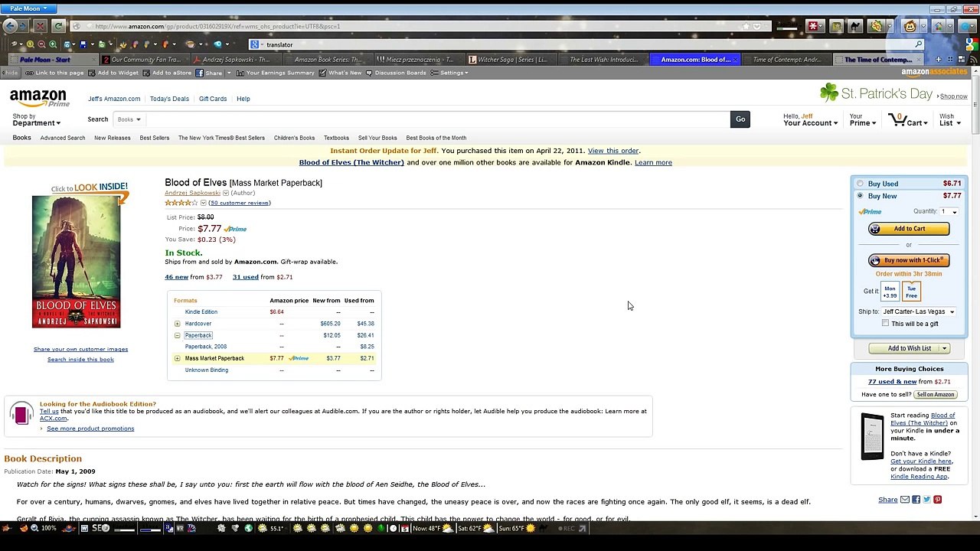Check 'This will be a gift' checkbox
The image size is (980, 551).
click(886, 324)
